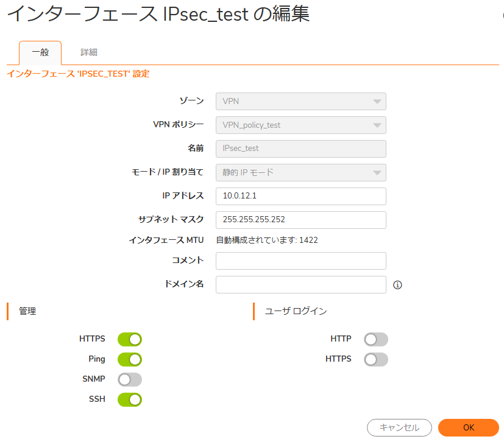Click the ドメイン名 input field

[x=301, y=284]
